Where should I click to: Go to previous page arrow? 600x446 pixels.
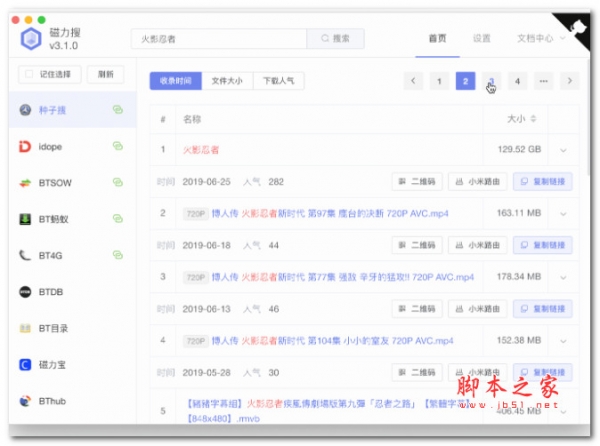(x=413, y=81)
